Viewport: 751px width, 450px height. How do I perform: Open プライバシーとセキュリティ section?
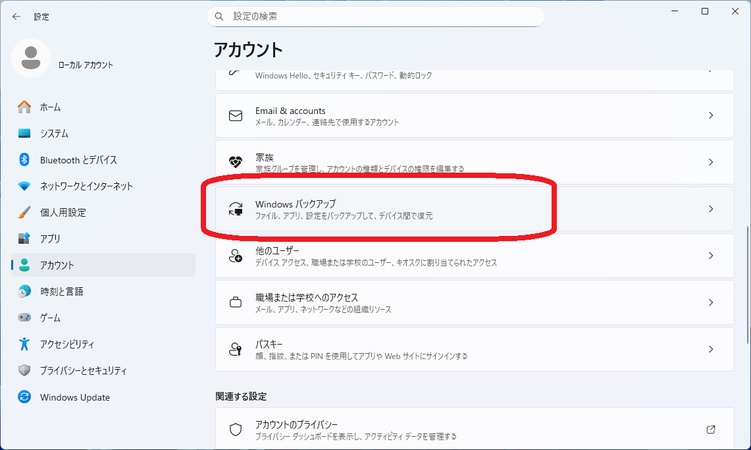tap(103, 370)
